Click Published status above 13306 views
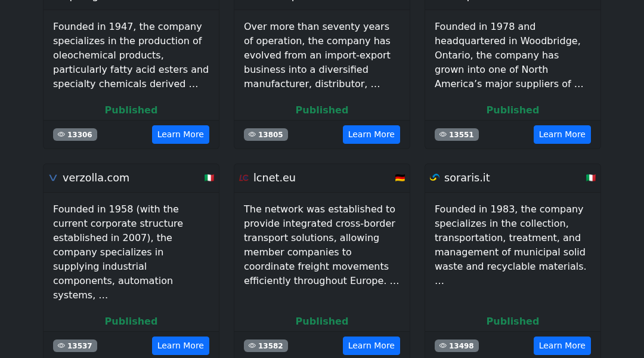Screen dimensions: 644x358 (x=131, y=110)
